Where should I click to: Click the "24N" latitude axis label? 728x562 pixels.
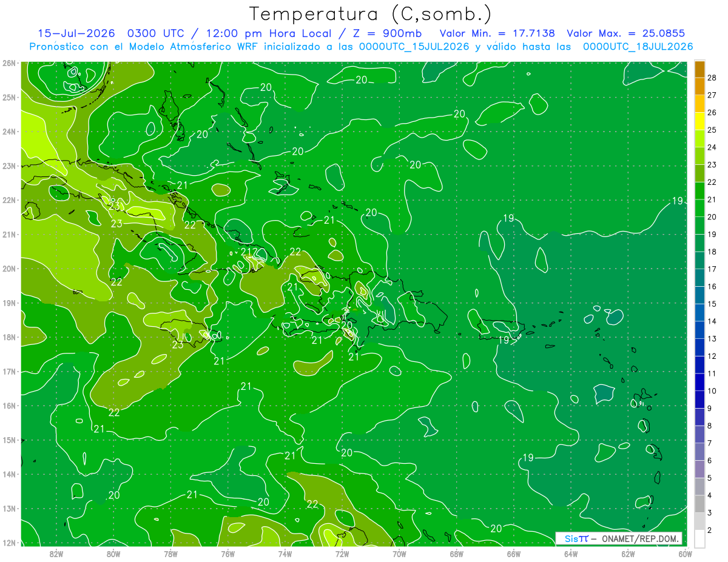pos(9,132)
